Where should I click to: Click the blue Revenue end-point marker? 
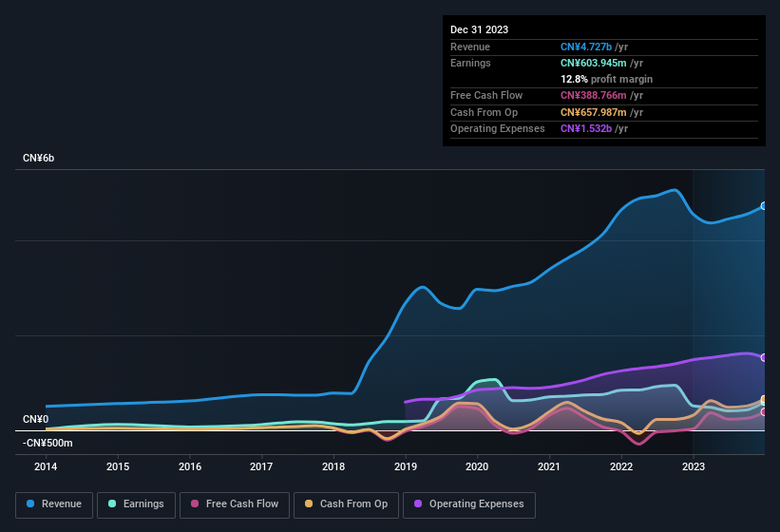pyautogui.click(x=764, y=206)
